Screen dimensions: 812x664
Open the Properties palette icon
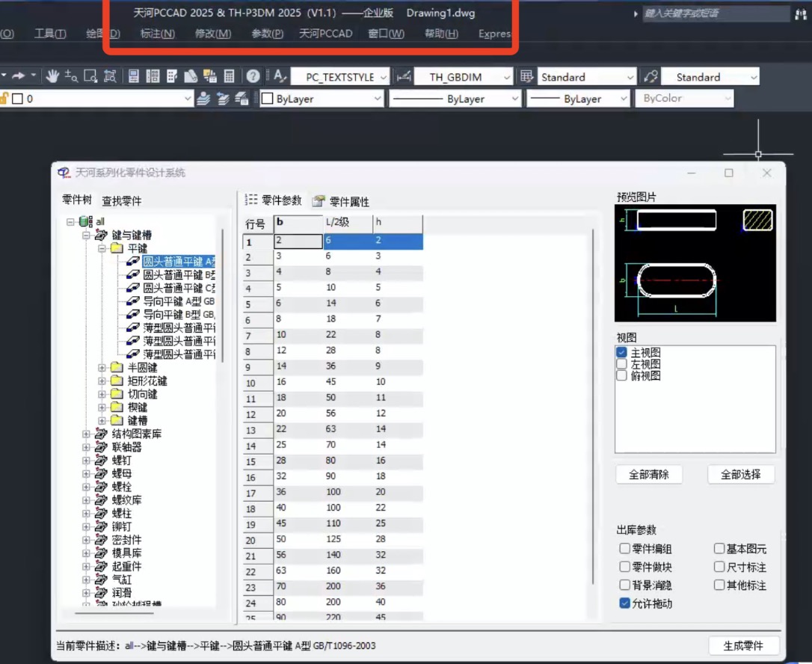[x=134, y=76]
